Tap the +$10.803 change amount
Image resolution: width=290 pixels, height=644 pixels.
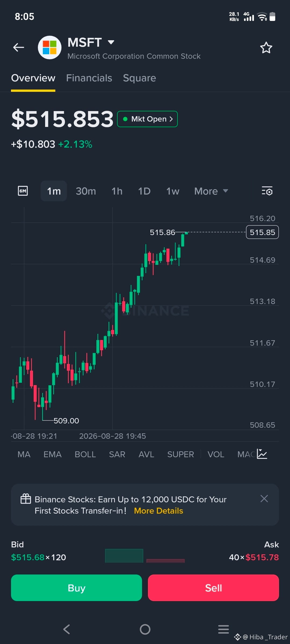(x=33, y=144)
